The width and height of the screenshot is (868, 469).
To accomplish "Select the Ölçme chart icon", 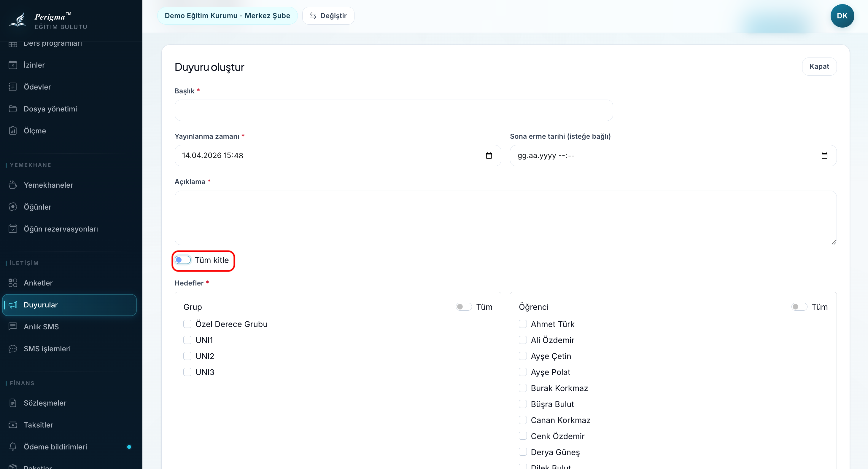I will coord(13,131).
